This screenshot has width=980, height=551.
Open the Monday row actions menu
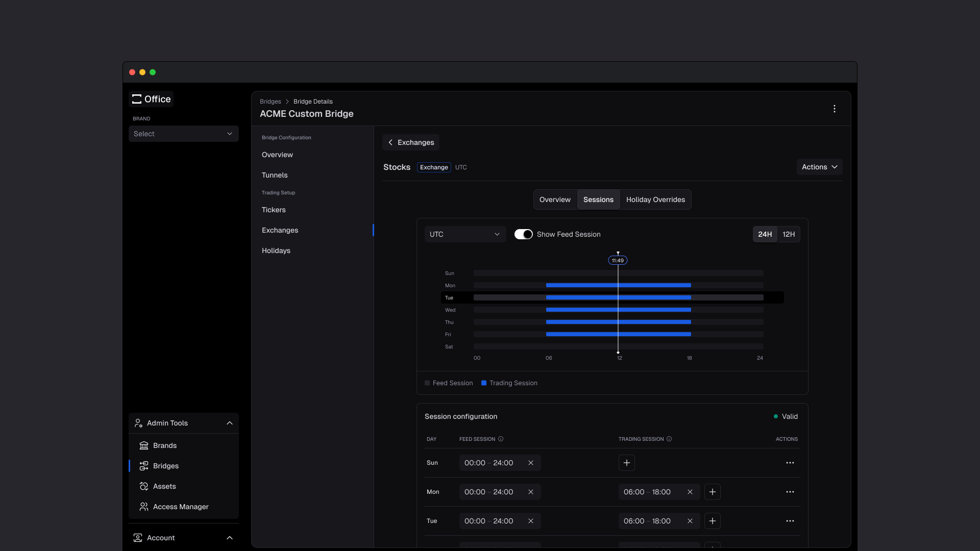click(x=790, y=492)
